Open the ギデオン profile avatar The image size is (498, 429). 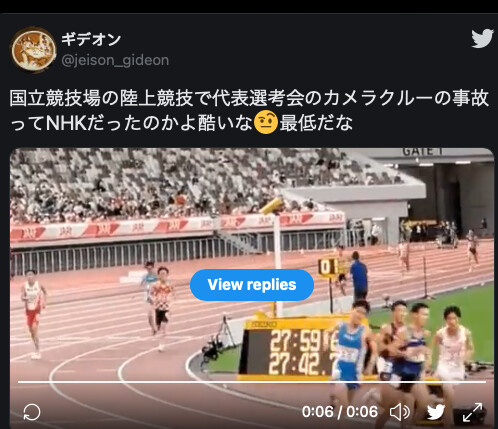33,50
